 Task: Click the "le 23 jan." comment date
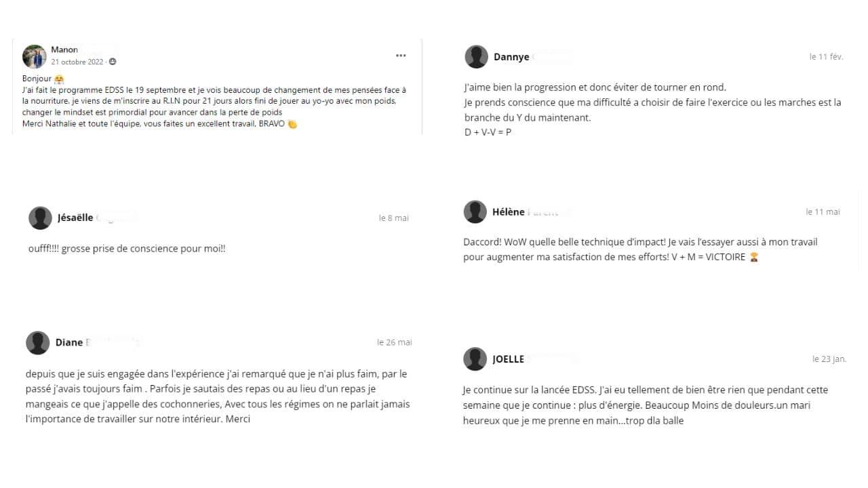[x=829, y=359]
